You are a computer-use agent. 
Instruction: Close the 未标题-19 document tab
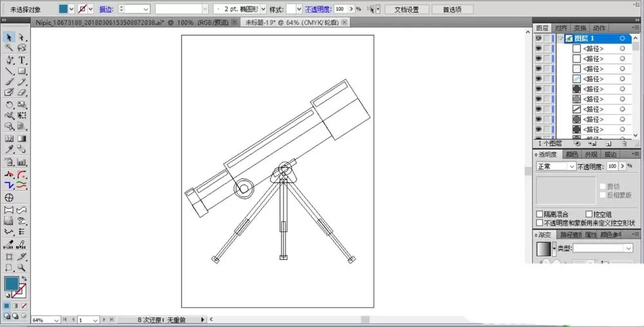coord(344,23)
